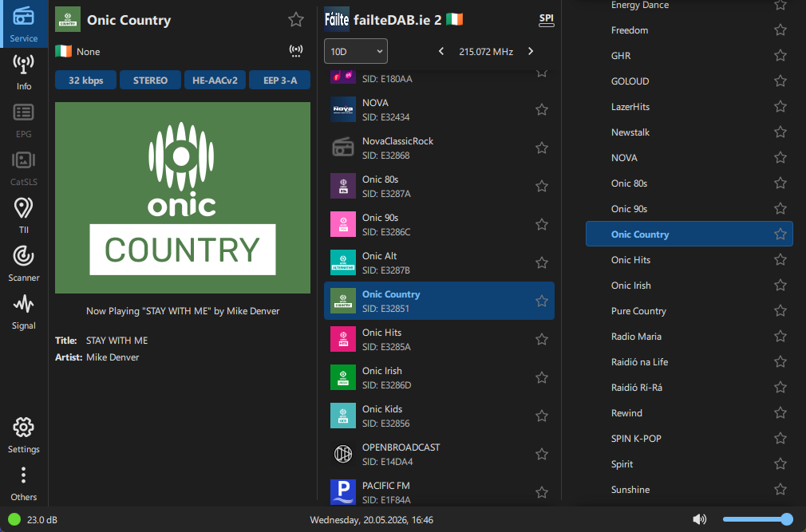This screenshot has width=806, height=532.
Task: Open Settings from the sidebar
Action: pyautogui.click(x=24, y=435)
